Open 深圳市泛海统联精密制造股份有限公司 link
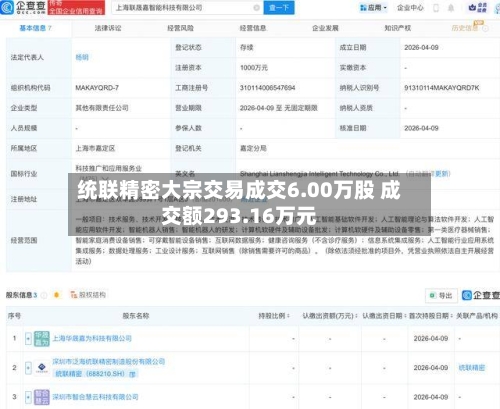This screenshot has height=409, width=500. (109, 361)
